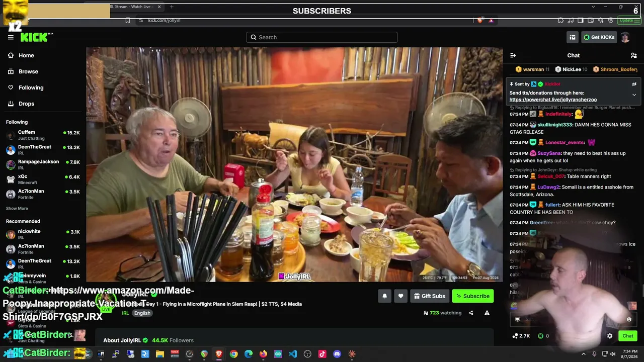This screenshot has height=362, width=644.
Task: Open the tab search dropdown arrow
Action: click(x=593, y=7)
